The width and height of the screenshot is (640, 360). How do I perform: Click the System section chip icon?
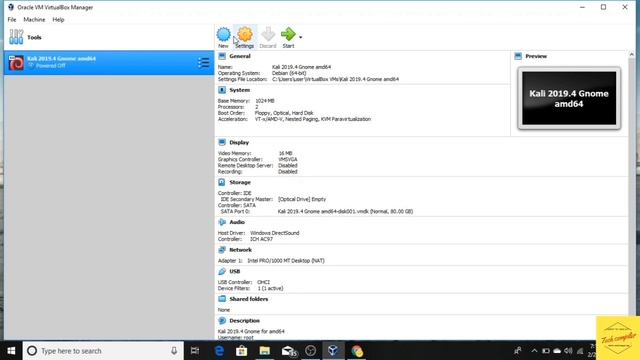pyautogui.click(x=222, y=90)
